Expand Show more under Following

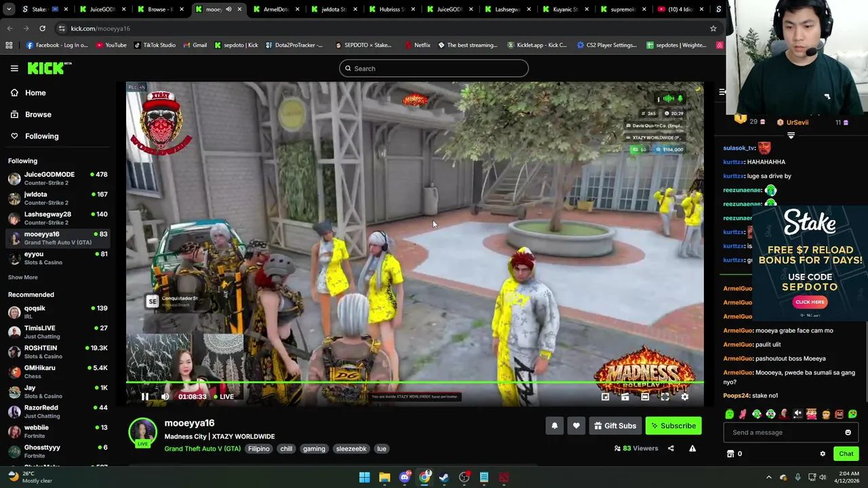pos(23,277)
